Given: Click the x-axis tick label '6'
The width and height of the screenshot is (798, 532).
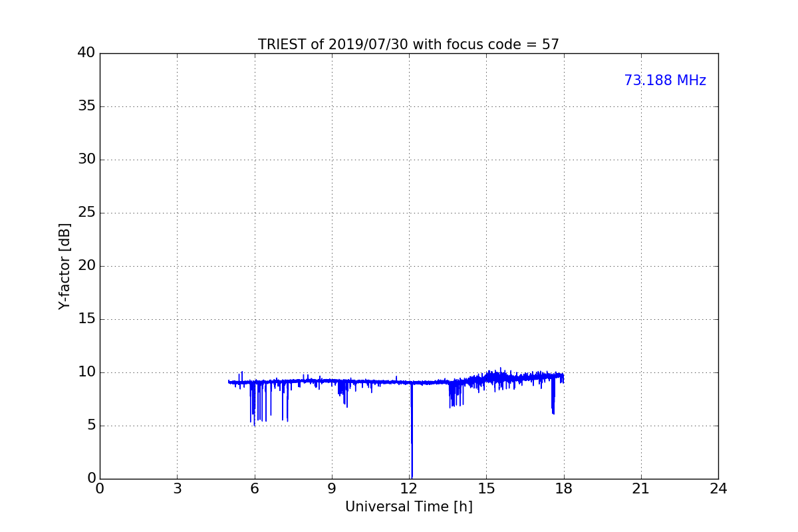Looking at the screenshot, I should point(254,489).
